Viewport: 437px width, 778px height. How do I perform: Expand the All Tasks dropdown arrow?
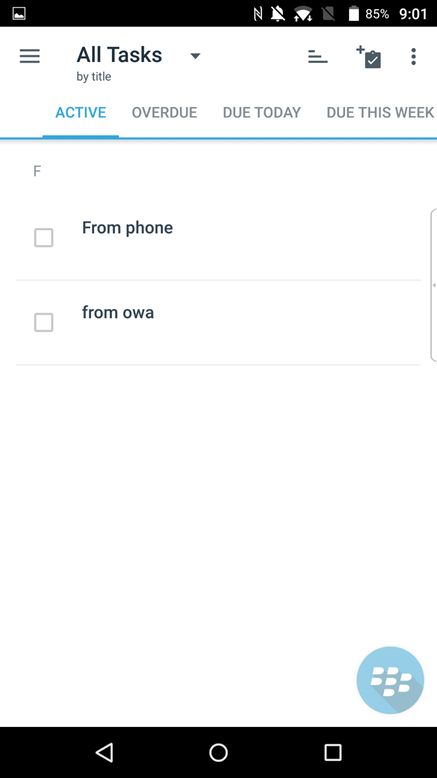195,56
